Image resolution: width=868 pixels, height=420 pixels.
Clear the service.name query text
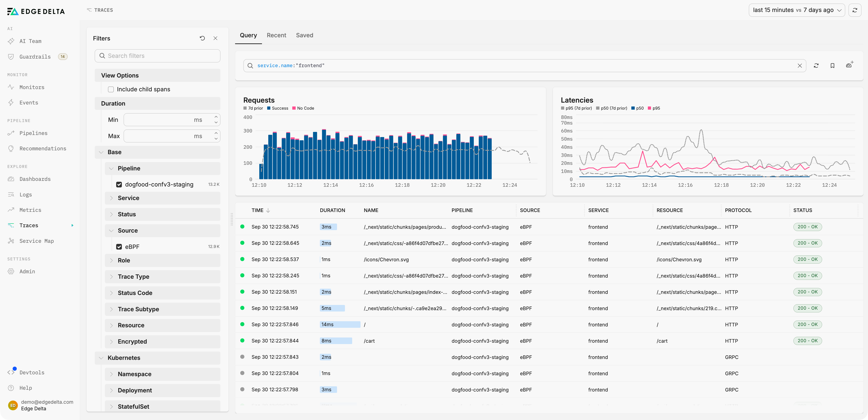click(x=800, y=66)
